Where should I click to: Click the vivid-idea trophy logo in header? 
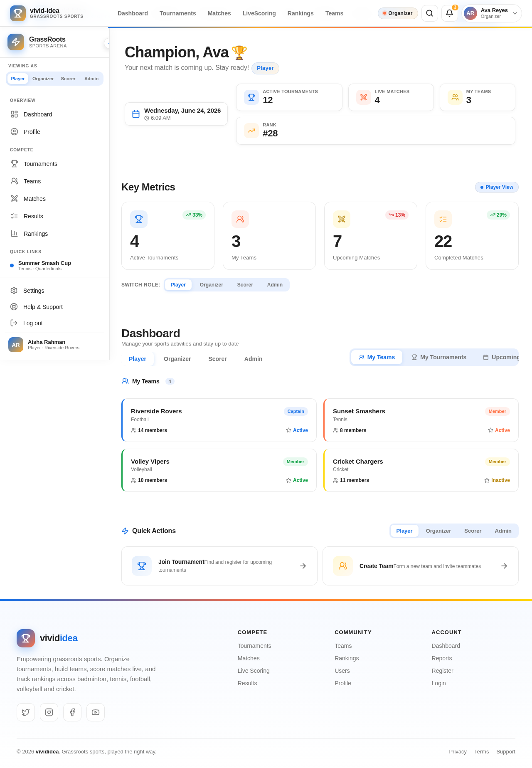pyautogui.click(x=18, y=13)
